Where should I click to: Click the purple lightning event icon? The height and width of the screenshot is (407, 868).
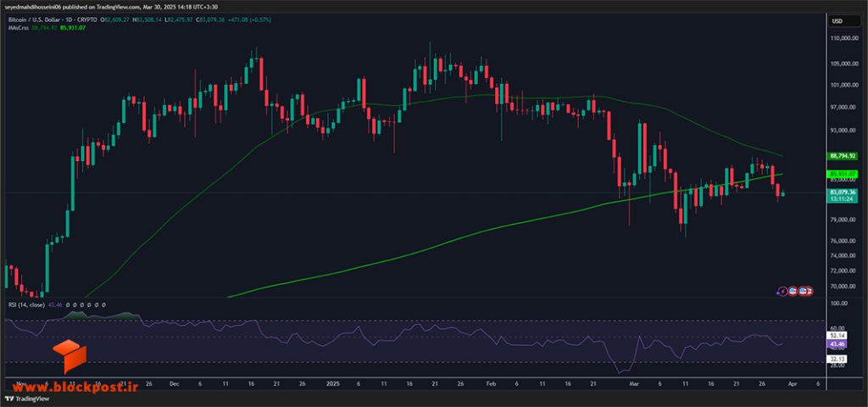click(x=783, y=290)
